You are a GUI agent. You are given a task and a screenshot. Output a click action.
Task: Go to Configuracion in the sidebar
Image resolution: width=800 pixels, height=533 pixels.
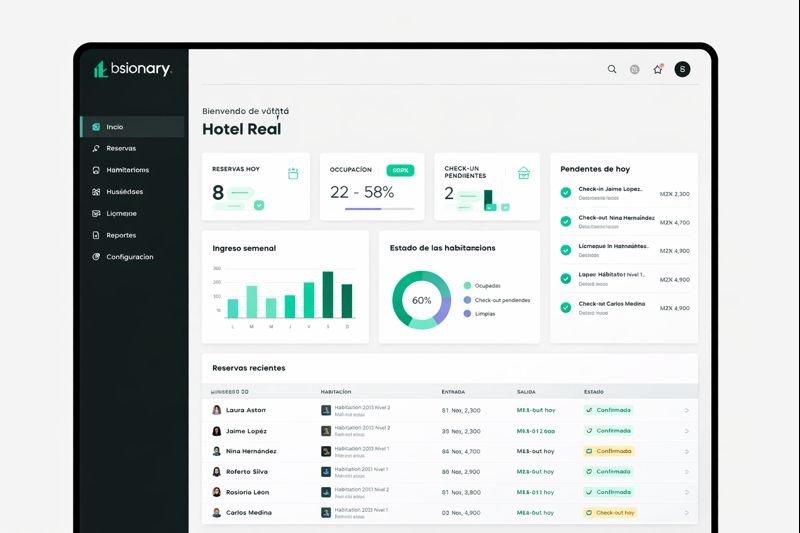click(129, 257)
